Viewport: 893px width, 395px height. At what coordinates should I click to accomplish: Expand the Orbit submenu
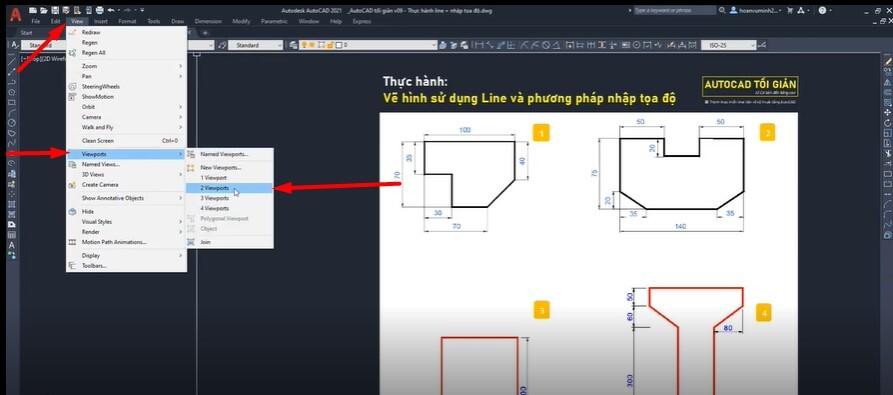click(127, 107)
